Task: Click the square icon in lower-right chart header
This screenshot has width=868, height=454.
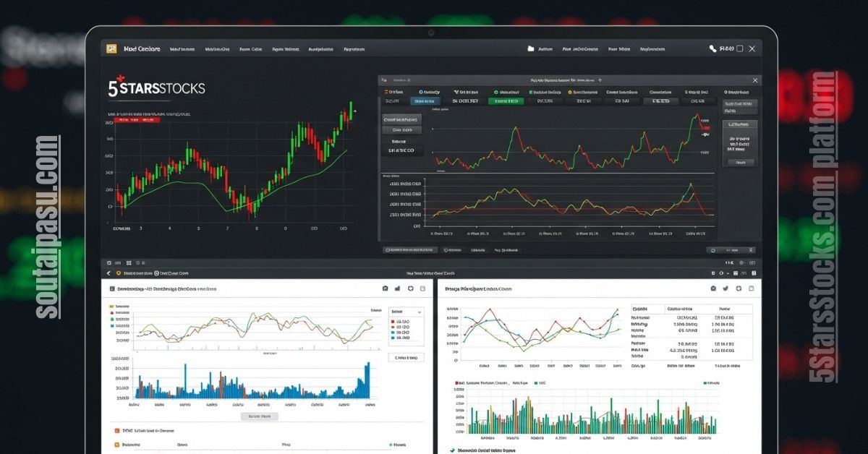Action: 752,288
